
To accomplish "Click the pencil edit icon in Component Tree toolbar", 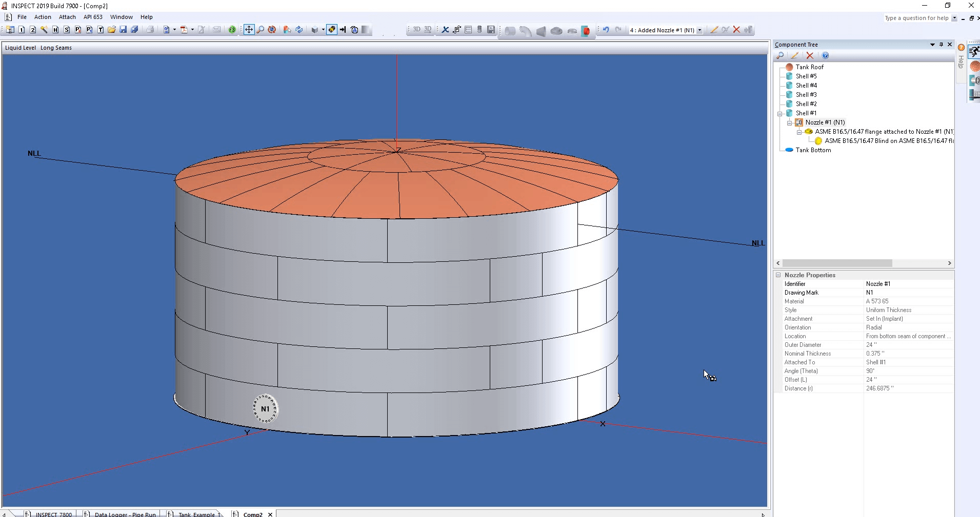I will (x=794, y=55).
